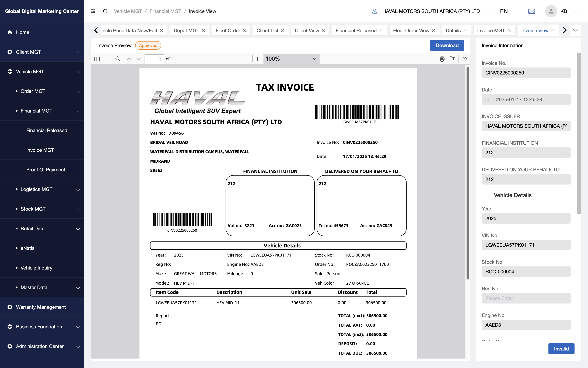Click the PDF page number field

pos(154,59)
